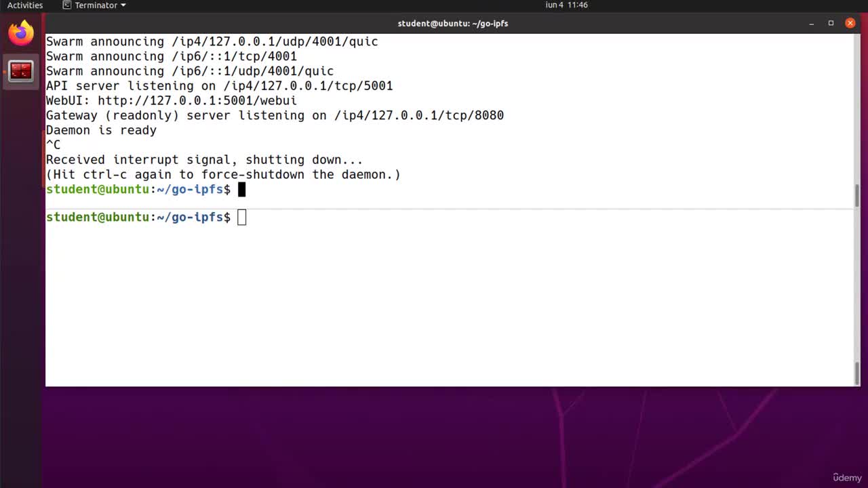Click the 'Gateway (readonly) server listening' line
868x488 pixels.
coord(275,115)
